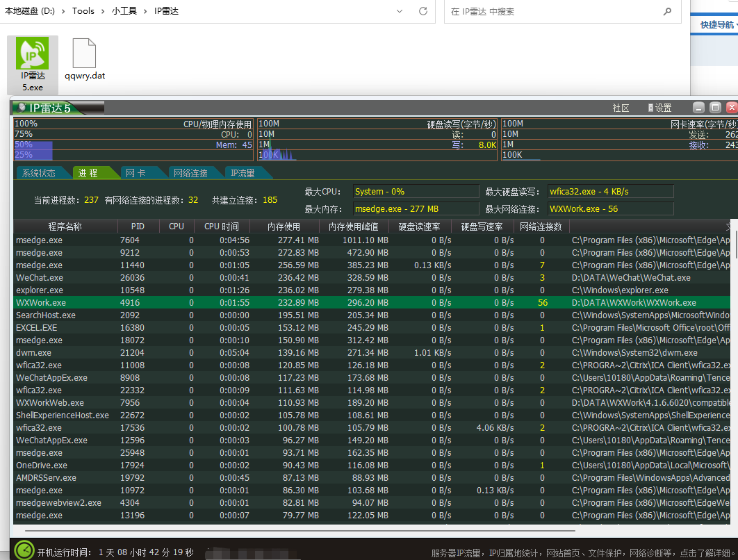Click the IP雷达 breadcrumb folder
Viewport: 738px width, 560px height.
(x=166, y=11)
